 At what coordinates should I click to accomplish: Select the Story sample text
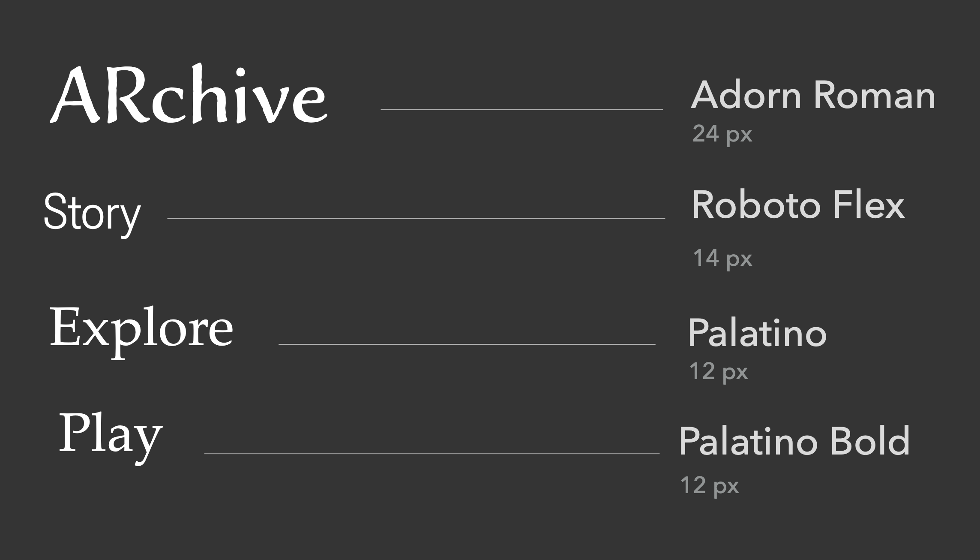92,213
